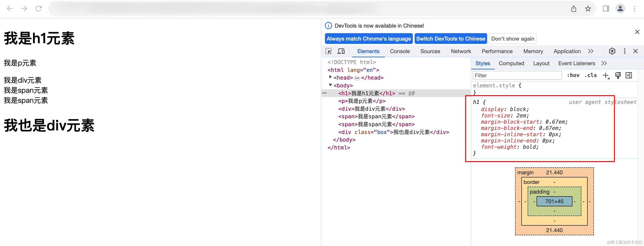
Task: Select the div class box node
Action: point(394,132)
